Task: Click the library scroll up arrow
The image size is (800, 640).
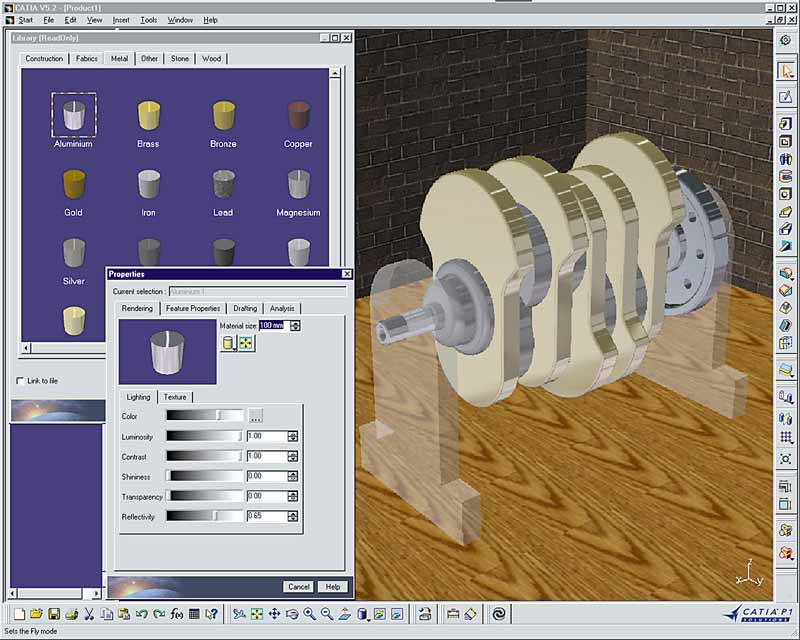Action: [335, 73]
